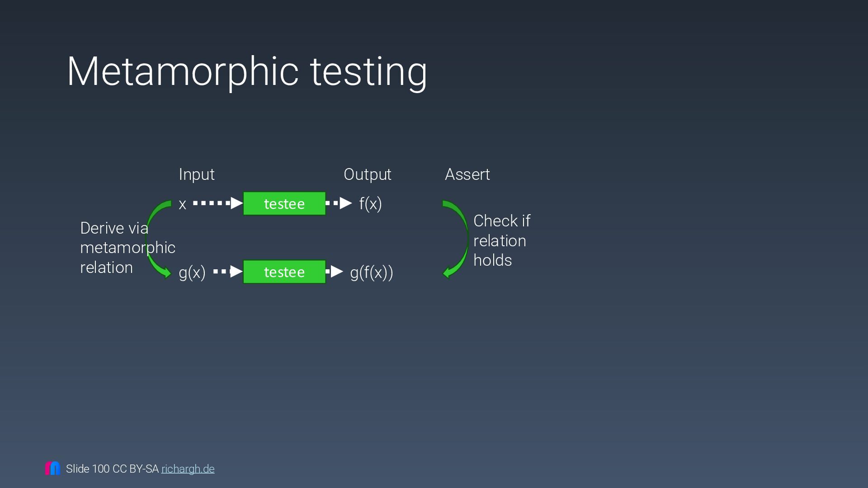Select the lower green testee box
The width and height of the screenshot is (868, 488).
pos(284,272)
